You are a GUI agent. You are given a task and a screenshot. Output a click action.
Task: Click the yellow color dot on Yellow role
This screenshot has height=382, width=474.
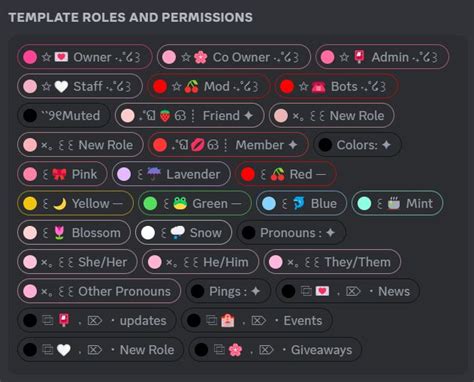[x=30, y=203]
